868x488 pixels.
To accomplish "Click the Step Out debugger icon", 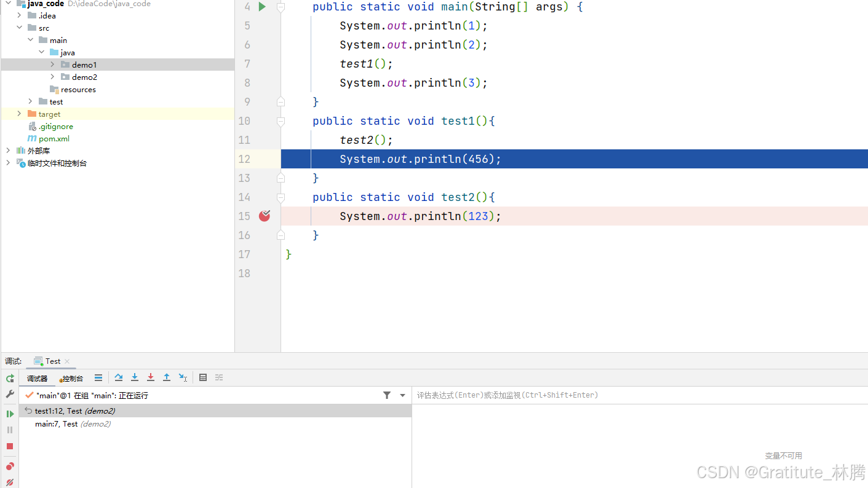I will click(x=167, y=377).
